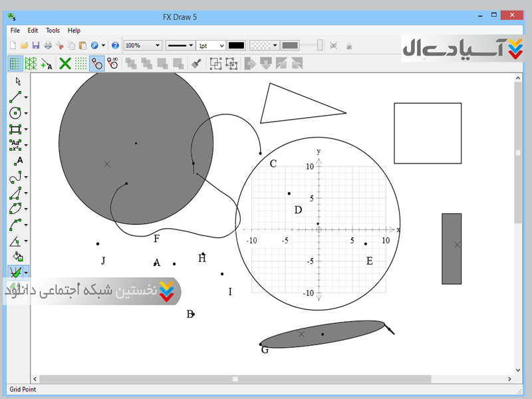Select the angle marking tool
The height and width of the screenshot is (399, 532).
pyautogui.click(x=16, y=241)
